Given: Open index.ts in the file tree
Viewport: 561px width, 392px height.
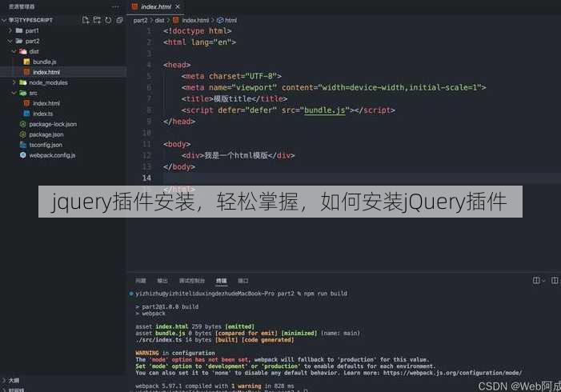Looking at the screenshot, I should 43,114.
